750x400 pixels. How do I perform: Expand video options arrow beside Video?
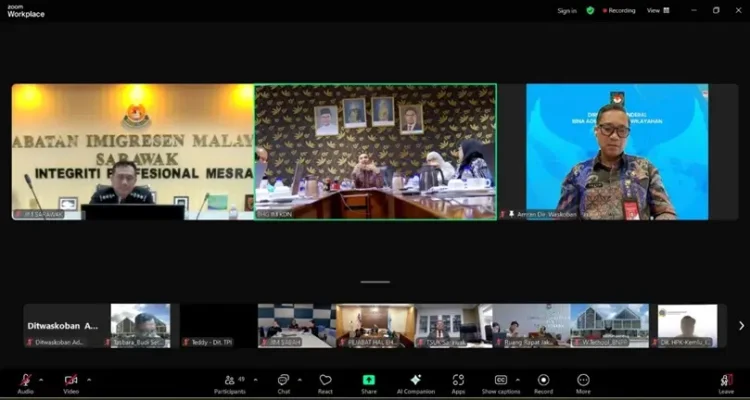(88, 379)
